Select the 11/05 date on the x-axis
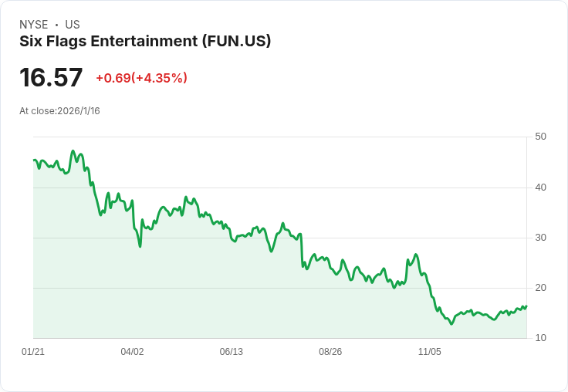 click(429, 352)
